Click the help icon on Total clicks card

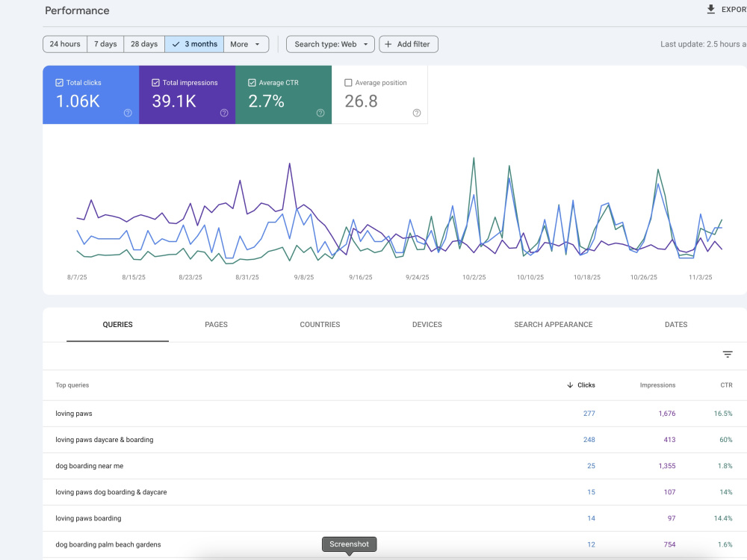click(128, 113)
